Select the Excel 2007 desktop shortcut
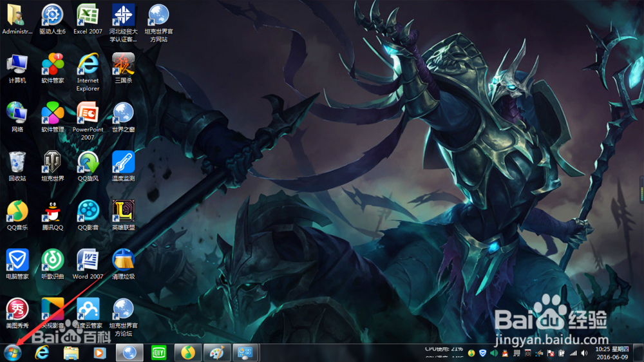Screen dimensions: 644x362 (x=88, y=19)
